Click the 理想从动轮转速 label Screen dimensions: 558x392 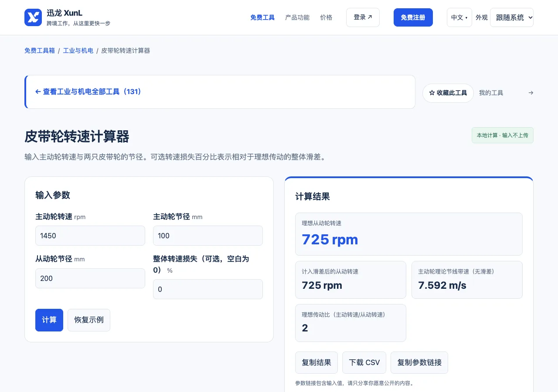(322, 223)
